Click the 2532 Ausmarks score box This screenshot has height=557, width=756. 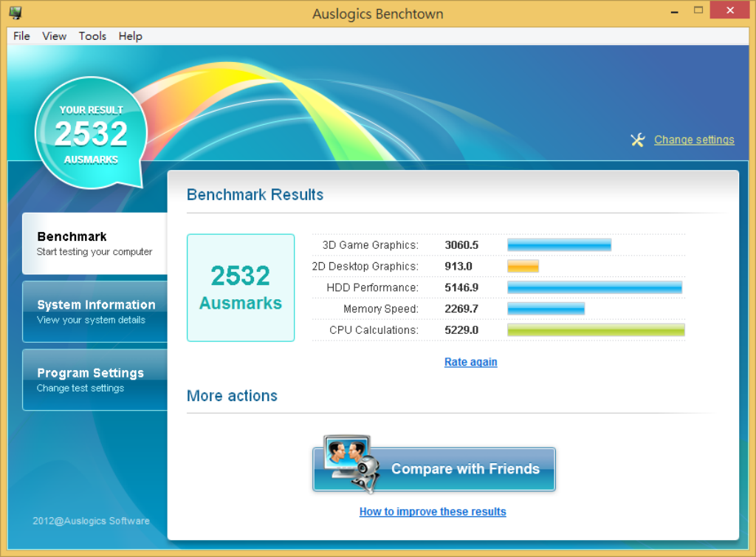click(x=241, y=288)
